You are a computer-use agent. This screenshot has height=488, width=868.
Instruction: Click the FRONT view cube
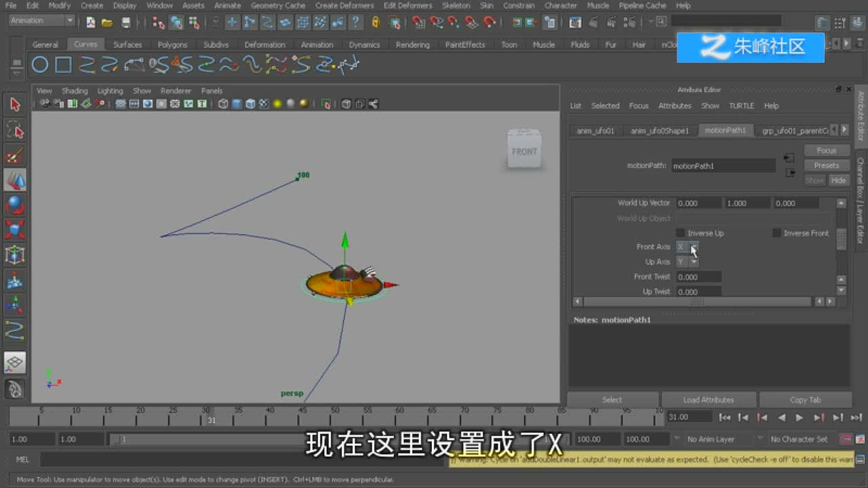(x=524, y=149)
